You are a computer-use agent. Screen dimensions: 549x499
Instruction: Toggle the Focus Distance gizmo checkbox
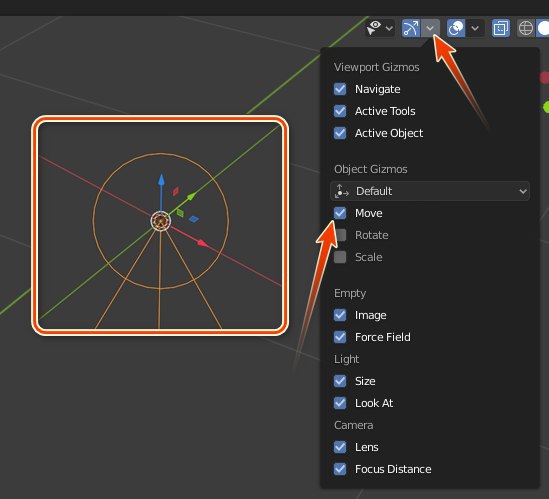coord(340,469)
